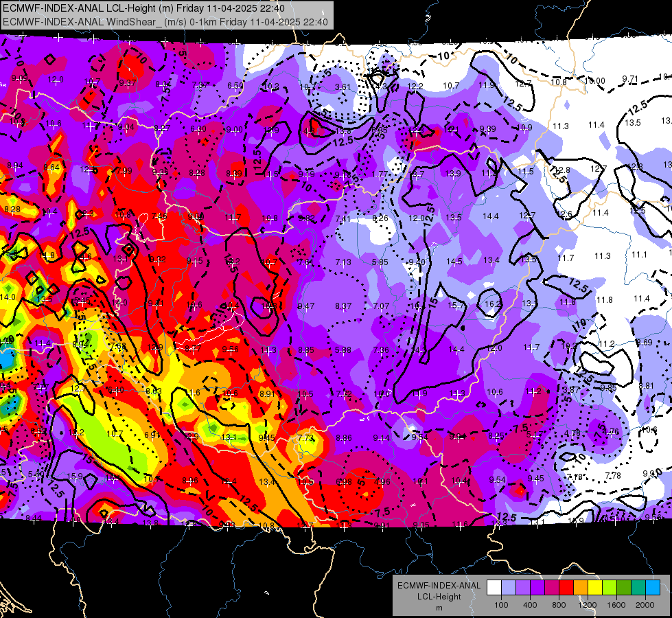The image size is (672, 618).
Task: Click the 8.26 wind shear value
Action: click(x=380, y=218)
